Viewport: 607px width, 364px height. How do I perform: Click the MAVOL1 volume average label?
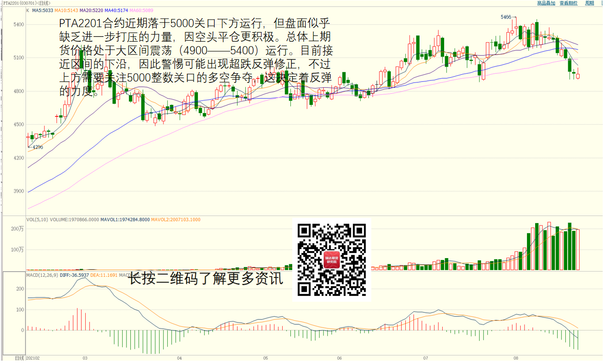tap(125, 220)
